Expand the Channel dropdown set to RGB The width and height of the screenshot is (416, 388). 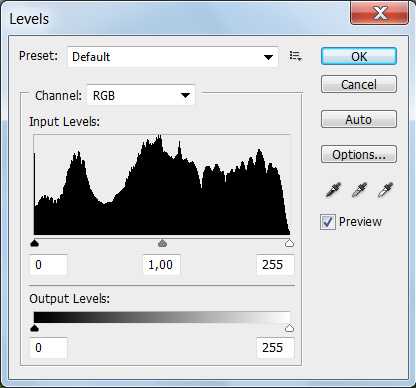coord(141,96)
